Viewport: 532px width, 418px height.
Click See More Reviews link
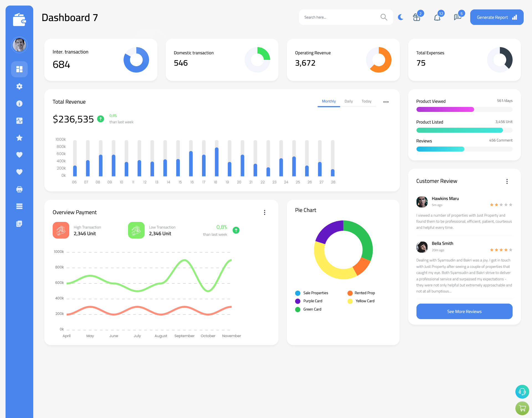click(x=464, y=311)
